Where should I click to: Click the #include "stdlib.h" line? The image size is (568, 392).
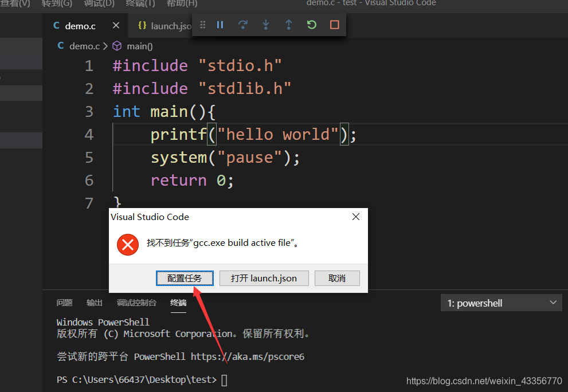[202, 89]
